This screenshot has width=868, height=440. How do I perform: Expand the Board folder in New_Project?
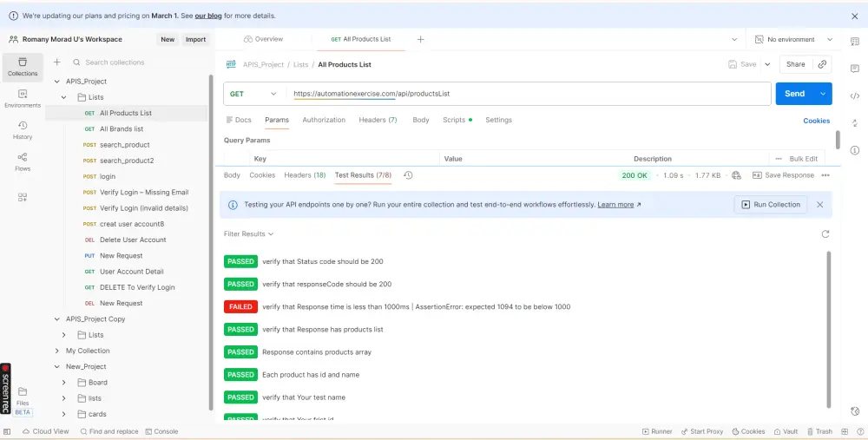tap(64, 383)
